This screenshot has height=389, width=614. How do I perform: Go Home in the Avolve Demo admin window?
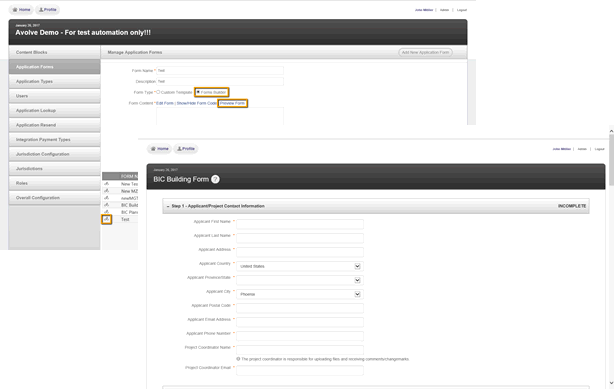(21, 9)
